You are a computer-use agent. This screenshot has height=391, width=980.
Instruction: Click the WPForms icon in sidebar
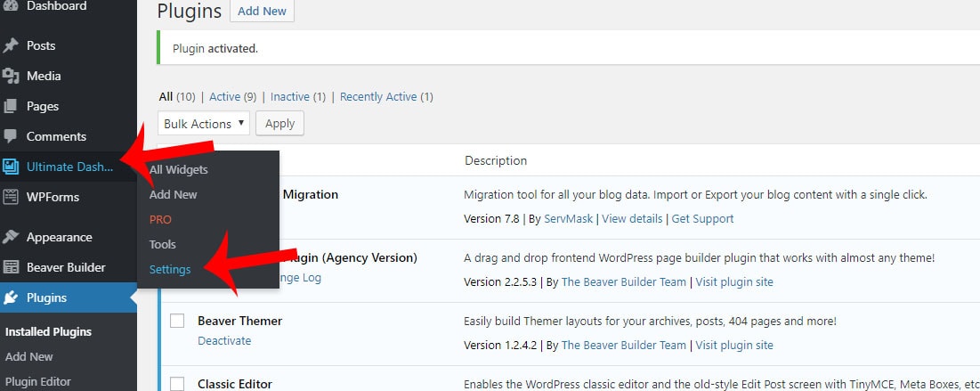11,197
